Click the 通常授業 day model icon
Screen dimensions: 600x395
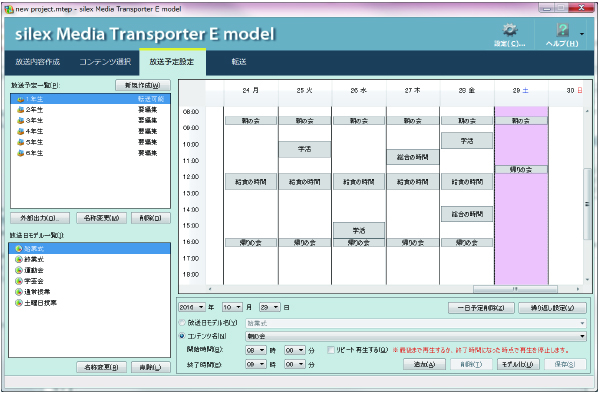tap(19, 292)
